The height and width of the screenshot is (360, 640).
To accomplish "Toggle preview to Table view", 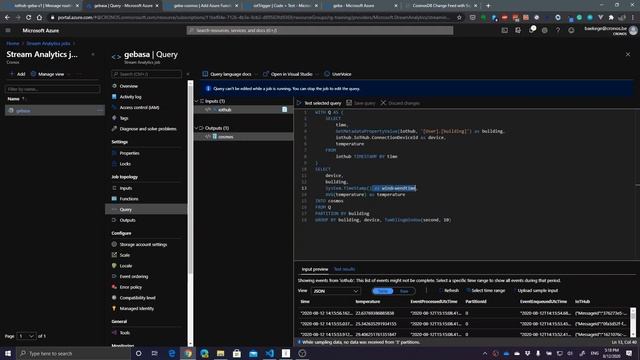I will click(x=382, y=291).
